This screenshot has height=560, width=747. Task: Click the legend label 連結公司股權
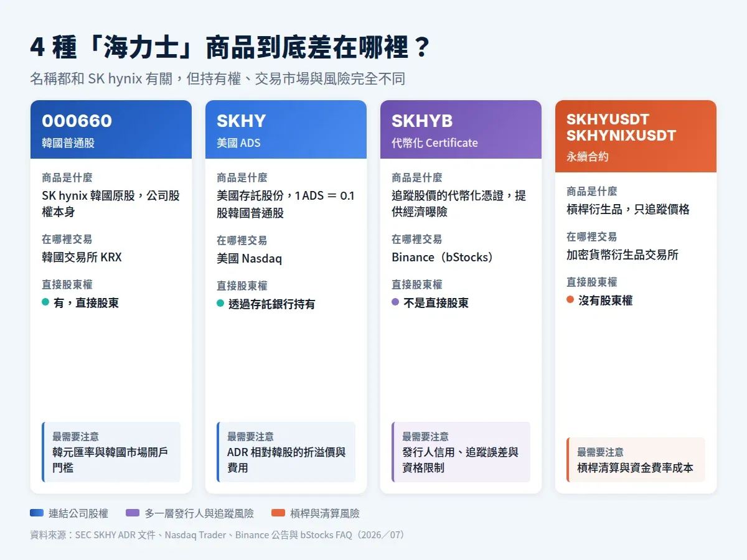(x=78, y=513)
